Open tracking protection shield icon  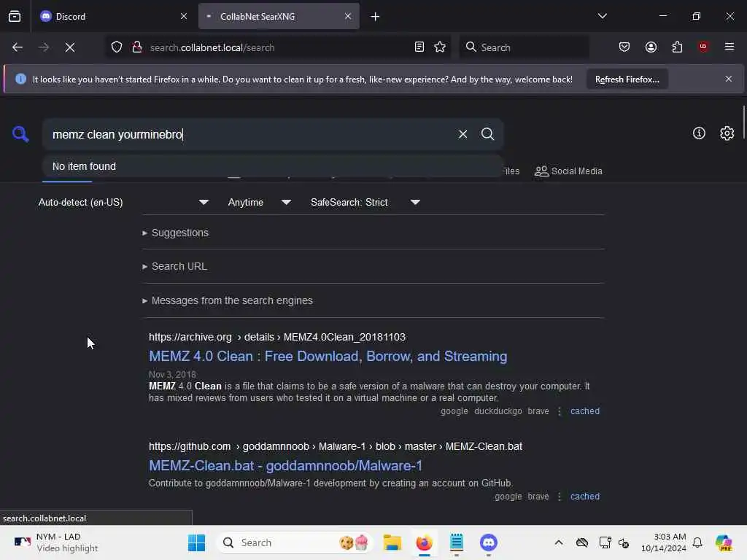click(117, 47)
